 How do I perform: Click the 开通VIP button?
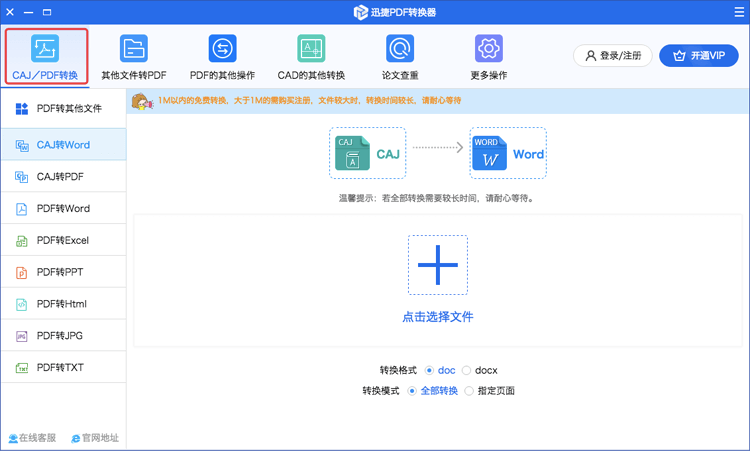pyautogui.click(x=699, y=55)
